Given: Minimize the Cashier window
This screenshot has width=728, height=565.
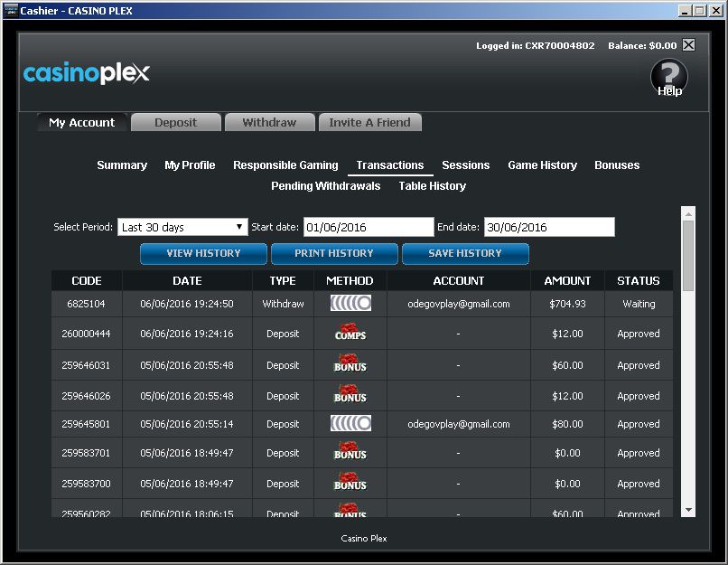Looking at the screenshot, I should pyautogui.click(x=685, y=10).
